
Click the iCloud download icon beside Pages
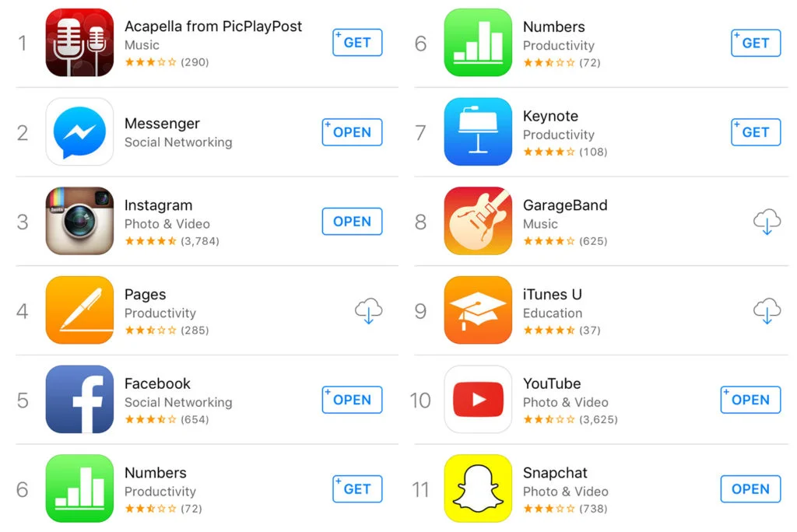[x=368, y=310]
